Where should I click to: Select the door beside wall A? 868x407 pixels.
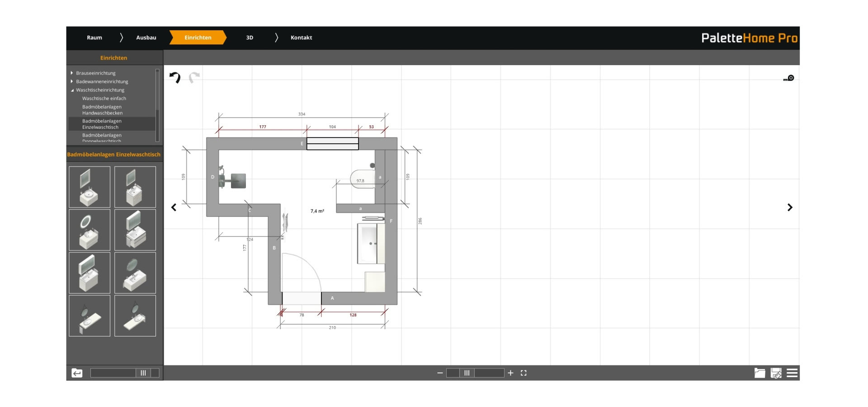(302, 279)
